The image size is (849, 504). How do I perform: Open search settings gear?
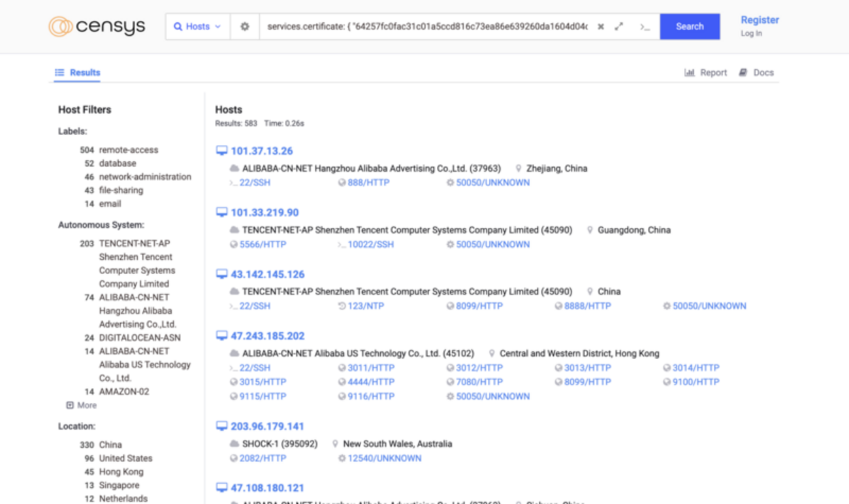point(245,27)
